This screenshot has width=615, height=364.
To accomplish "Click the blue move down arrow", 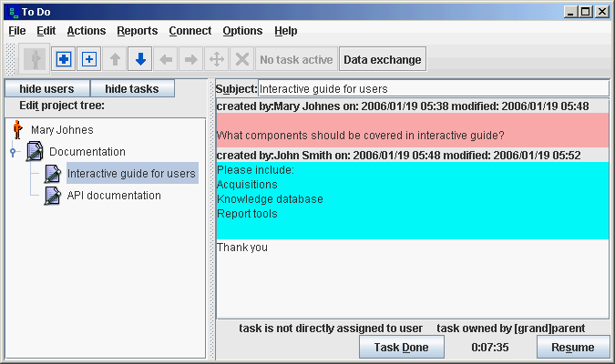I will (140, 60).
